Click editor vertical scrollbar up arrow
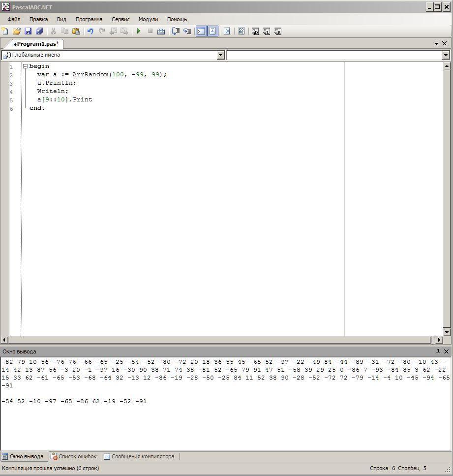The image size is (453, 476). pyautogui.click(x=447, y=65)
